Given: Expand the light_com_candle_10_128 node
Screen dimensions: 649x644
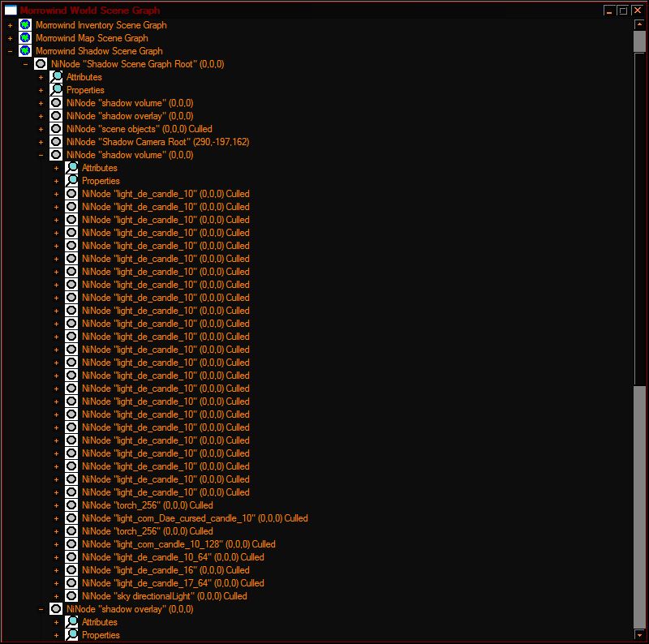Looking at the screenshot, I should 56,544.
